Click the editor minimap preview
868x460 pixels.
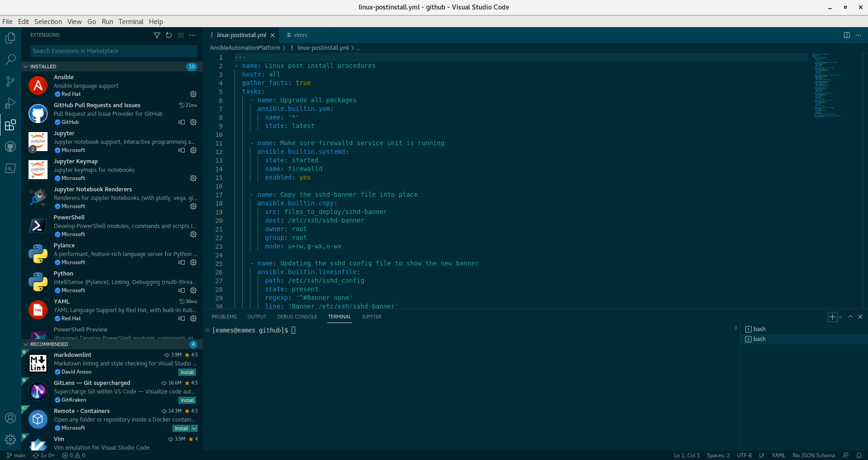pyautogui.click(x=827, y=85)
